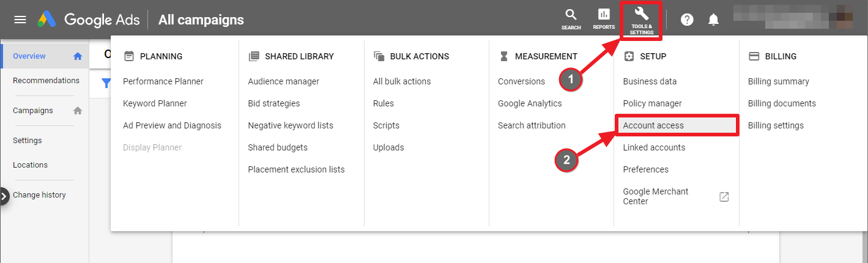868x263 pixels.
Task: Open the Help question mark icon
Action: (x=687, y=20)
